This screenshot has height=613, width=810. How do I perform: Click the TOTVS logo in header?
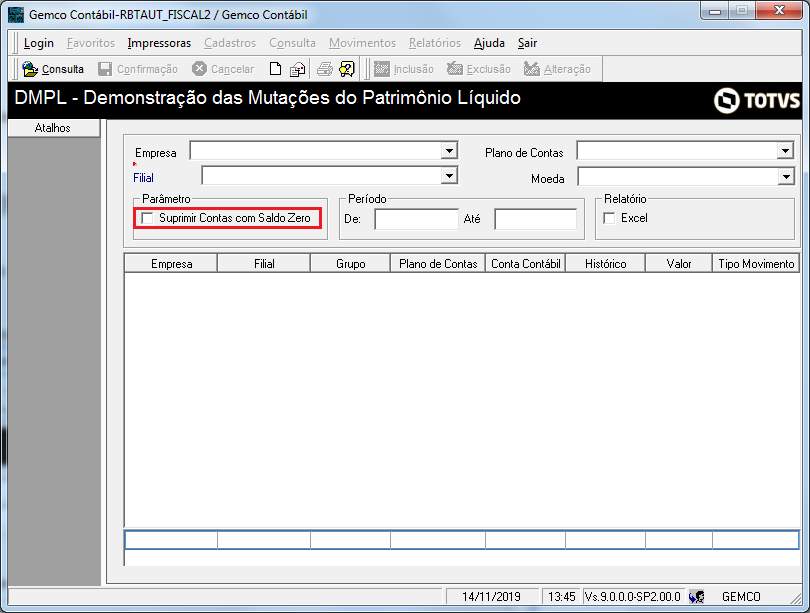click(x=755, y=100)
